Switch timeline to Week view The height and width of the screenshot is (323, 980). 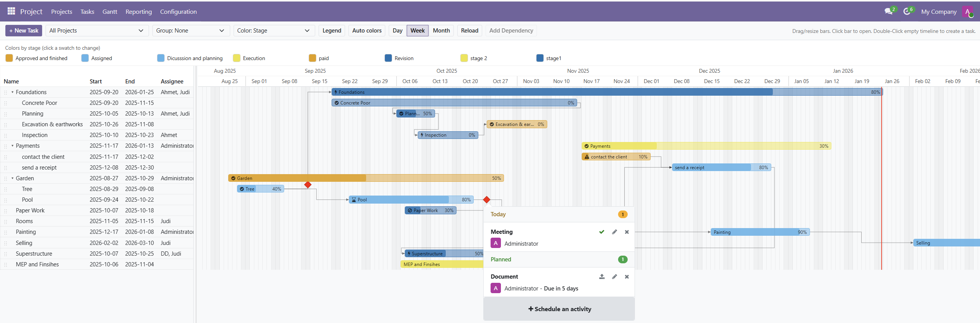(x=417, y=31)
